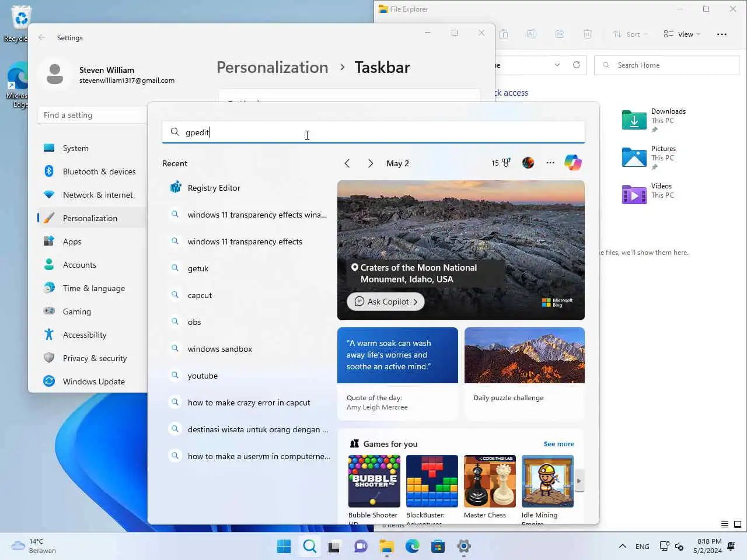
Task: Go to previous day arrow in search highlights
Action: [x=347, y=163]
